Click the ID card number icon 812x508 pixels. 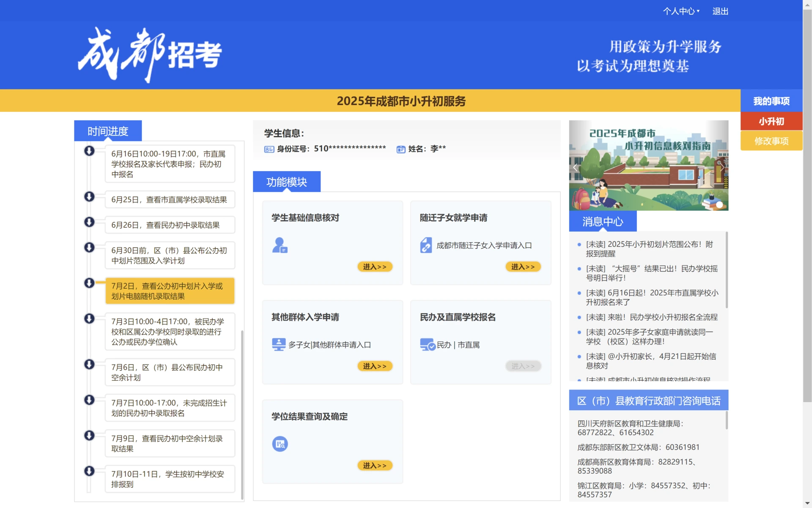coord(269,149)
